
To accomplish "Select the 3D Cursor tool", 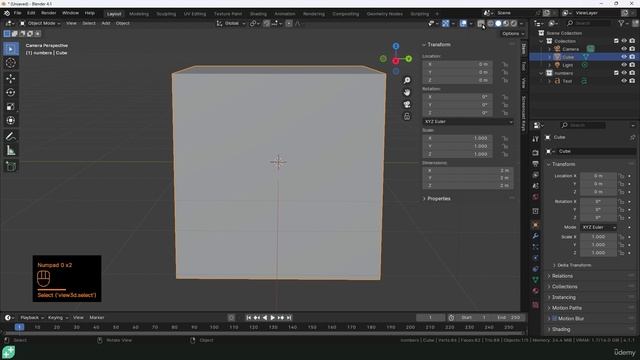I will [11, 63].
